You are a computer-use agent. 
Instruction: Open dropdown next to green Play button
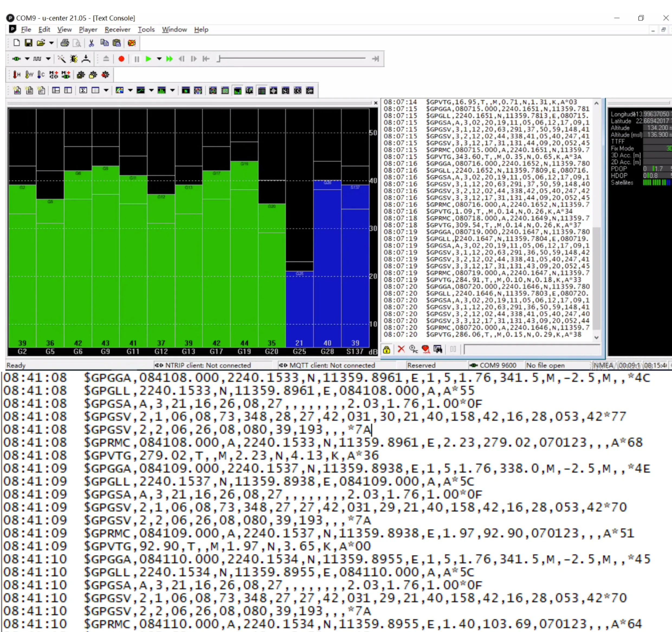[x=159, y=59]
